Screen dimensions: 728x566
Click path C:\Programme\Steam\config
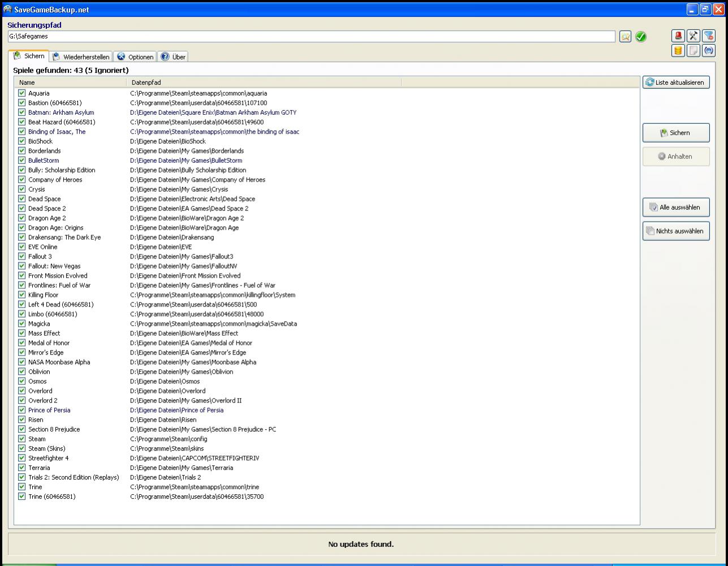click(169, 439)
